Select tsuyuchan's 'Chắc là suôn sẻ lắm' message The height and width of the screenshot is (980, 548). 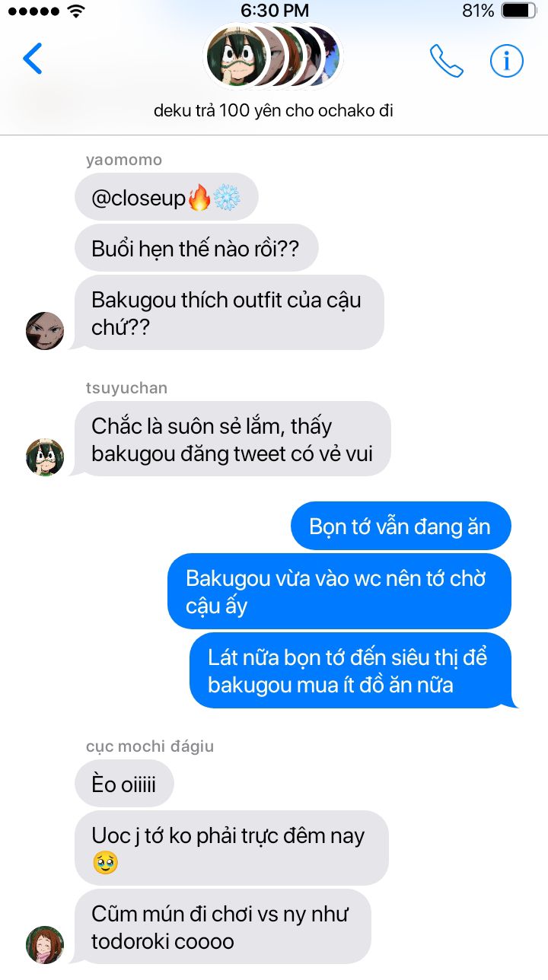(x=232, y=439)
